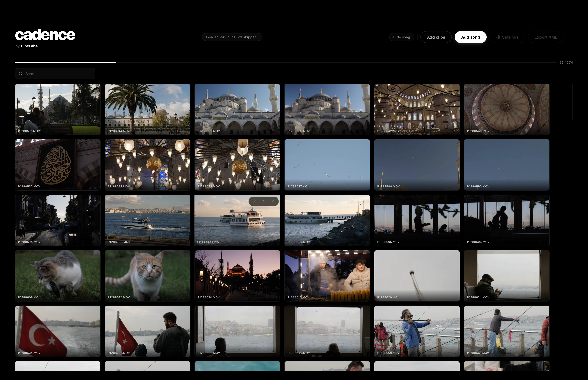This screenshot has width=588, height=380.
Task: Click the grid's vertical scrollbar
Action: click(x=572, y=102)
